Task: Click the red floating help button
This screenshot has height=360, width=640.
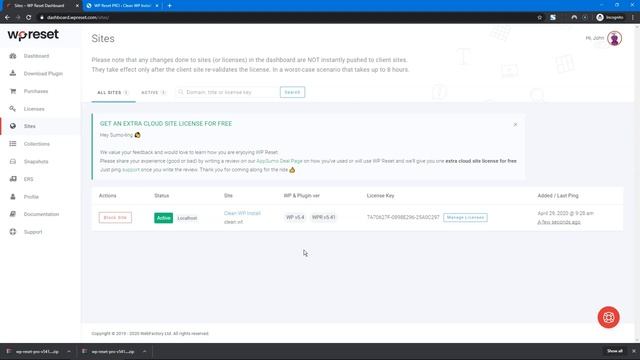Action: 608,317
